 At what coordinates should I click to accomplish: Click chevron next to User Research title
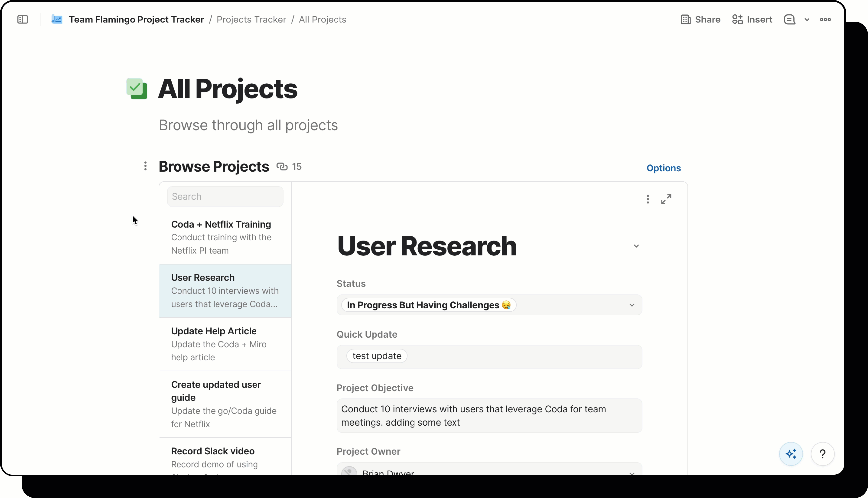[x=636, y=246]
